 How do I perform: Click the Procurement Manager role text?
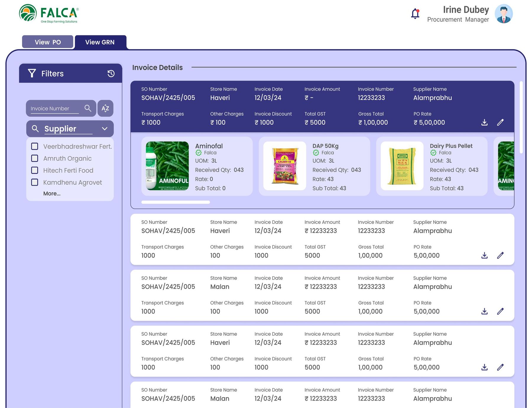tap(458, 19)
